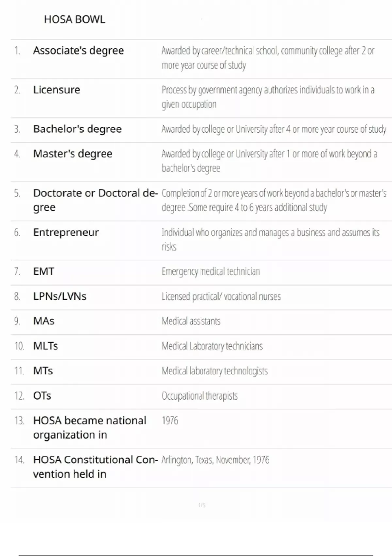Image resolution: width=392 pixels, height=556 pixels.
Task: Click the Entrepreneur term
Action: (x=66, y=232)
